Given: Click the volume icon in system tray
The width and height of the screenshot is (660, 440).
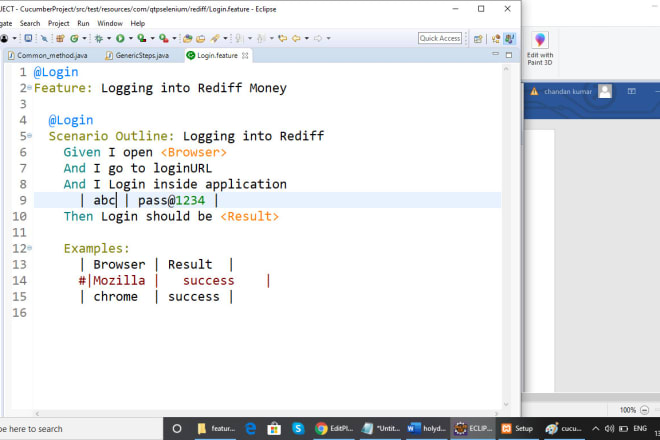Looking at the screenshot, I should pyautogui.click(x=609, y=429).
